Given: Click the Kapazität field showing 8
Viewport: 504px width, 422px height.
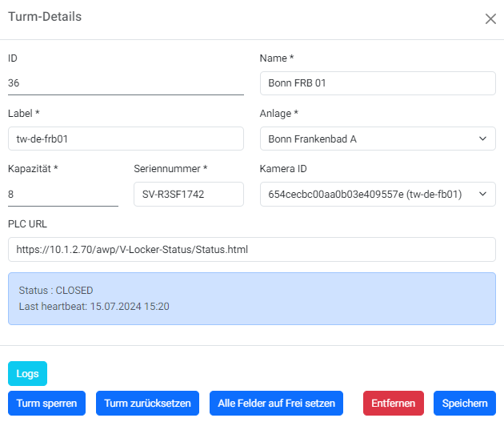Looking at the screenshot, I should [x=63, y=194].
